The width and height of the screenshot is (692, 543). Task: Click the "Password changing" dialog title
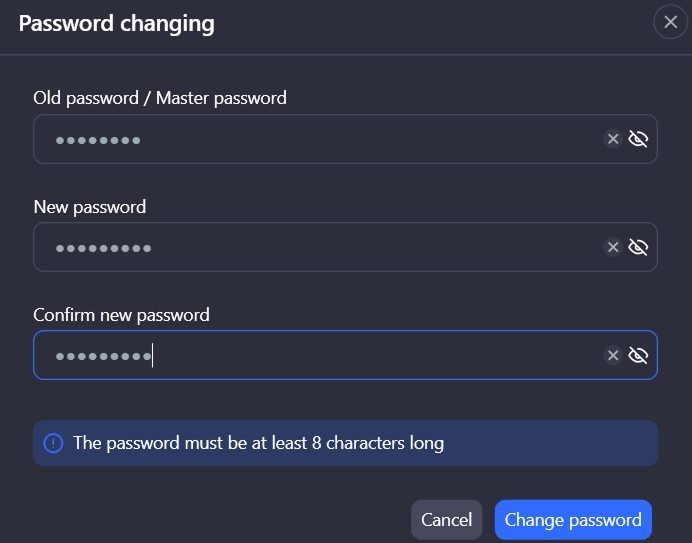point(116,23)
